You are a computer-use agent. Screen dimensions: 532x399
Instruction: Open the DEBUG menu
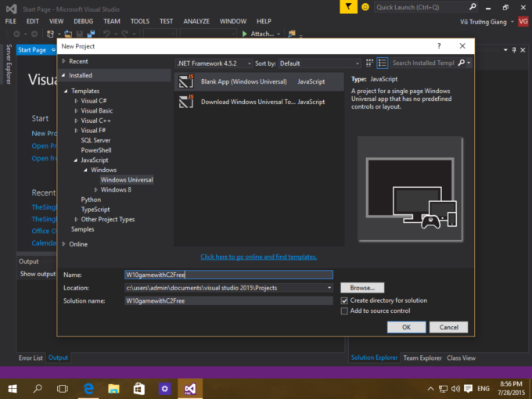click(x=84, y=21)
